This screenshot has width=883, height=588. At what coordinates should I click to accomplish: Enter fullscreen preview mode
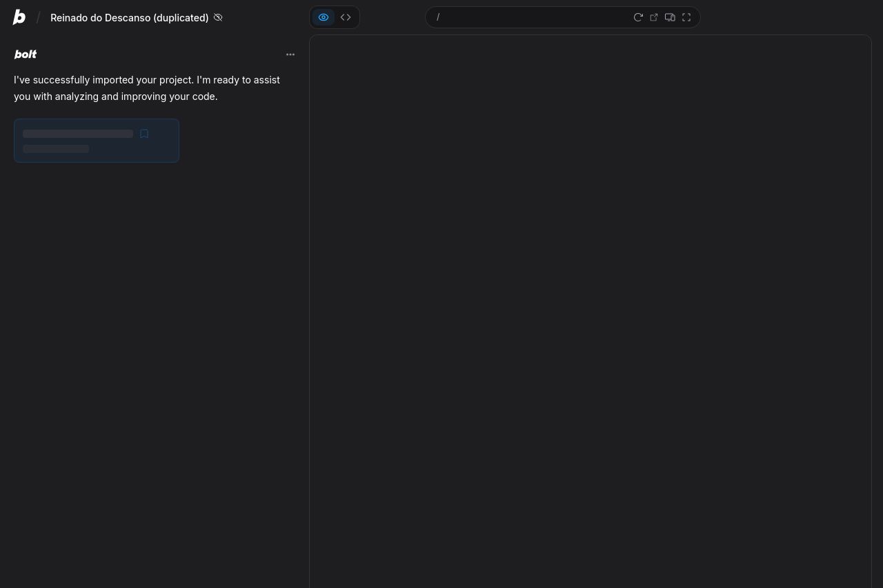coord(686,17)
